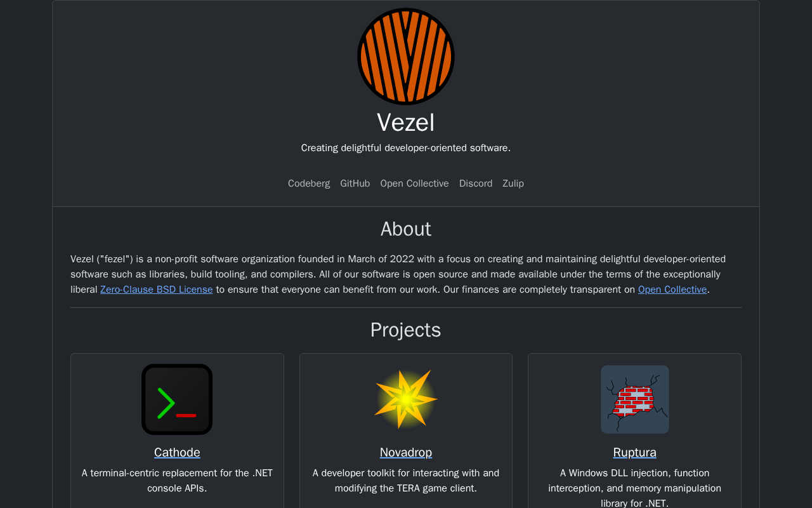
Task: Click the Projects section heading
Action: pos(406,330)
